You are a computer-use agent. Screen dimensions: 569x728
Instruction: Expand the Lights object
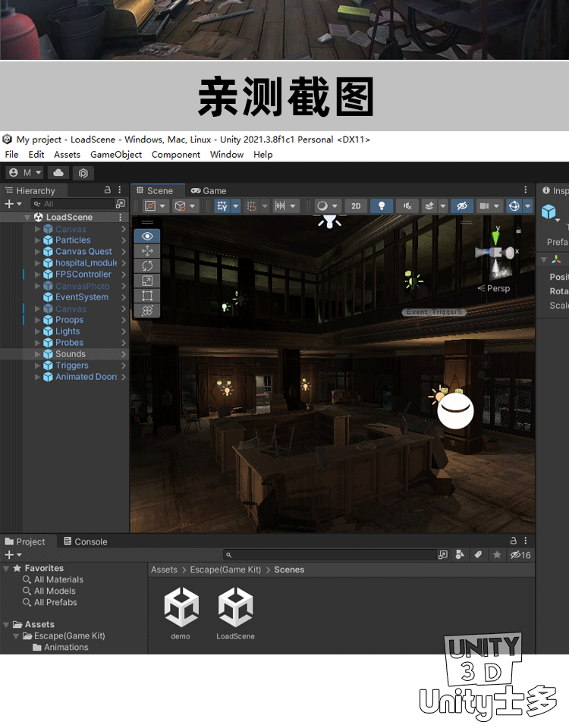[38, 331]
